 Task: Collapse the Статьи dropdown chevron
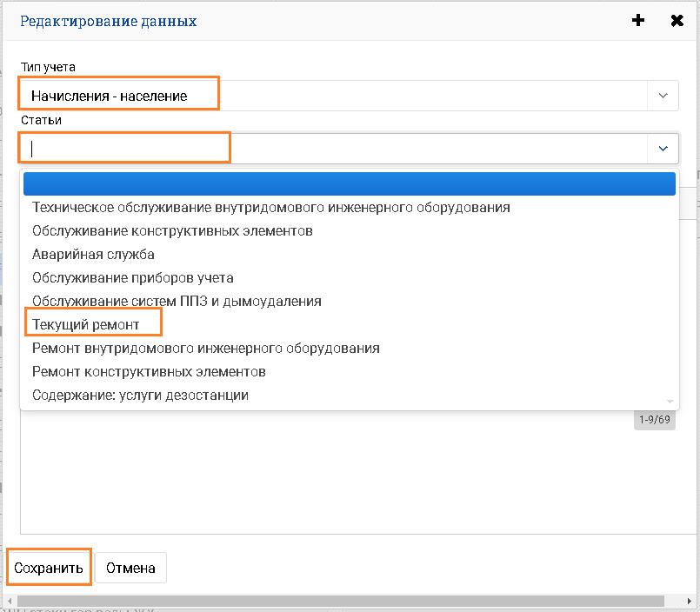(x=663, y=149)
